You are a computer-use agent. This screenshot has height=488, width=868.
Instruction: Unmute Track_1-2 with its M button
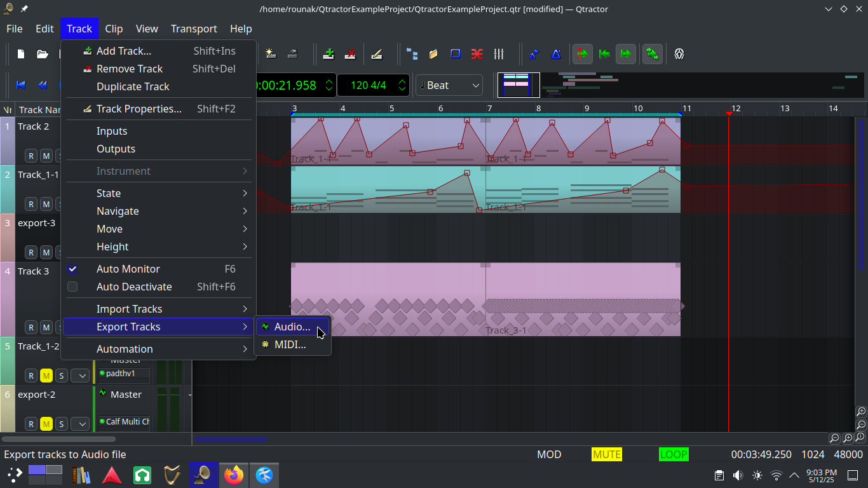pos(46,376)
